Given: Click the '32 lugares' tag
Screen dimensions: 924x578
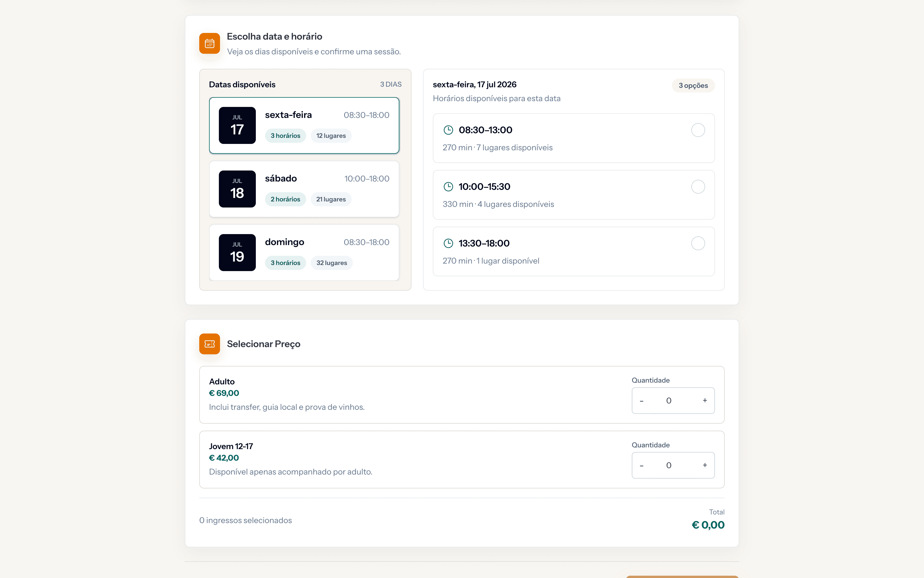Looking at the screenshot, I should coord(332,263).
